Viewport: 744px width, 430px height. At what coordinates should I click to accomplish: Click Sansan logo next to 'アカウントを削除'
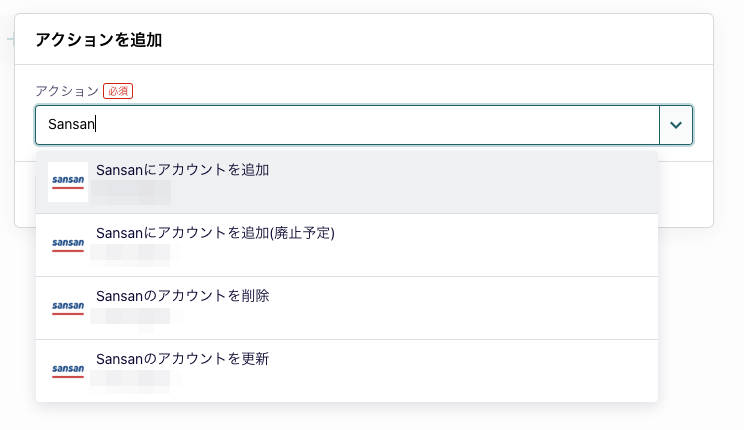[68, 308]
